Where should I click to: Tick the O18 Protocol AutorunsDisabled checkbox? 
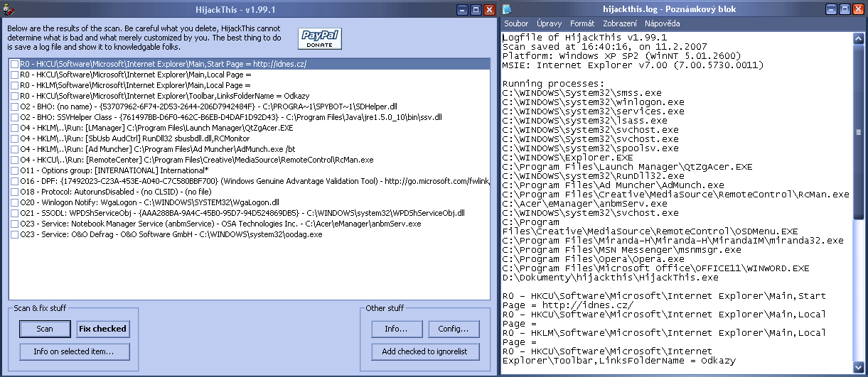point(15,192)
